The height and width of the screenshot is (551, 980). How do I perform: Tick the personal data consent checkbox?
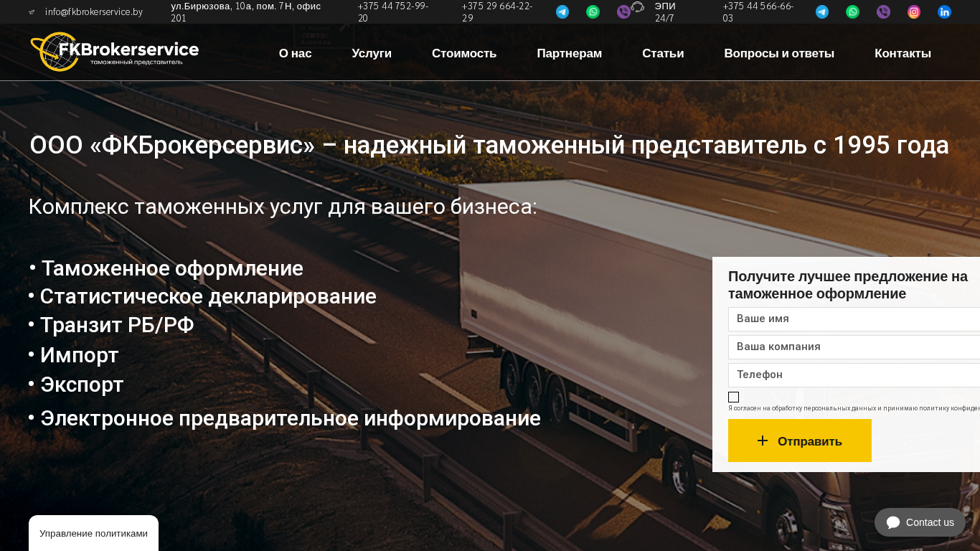point(733,397)
